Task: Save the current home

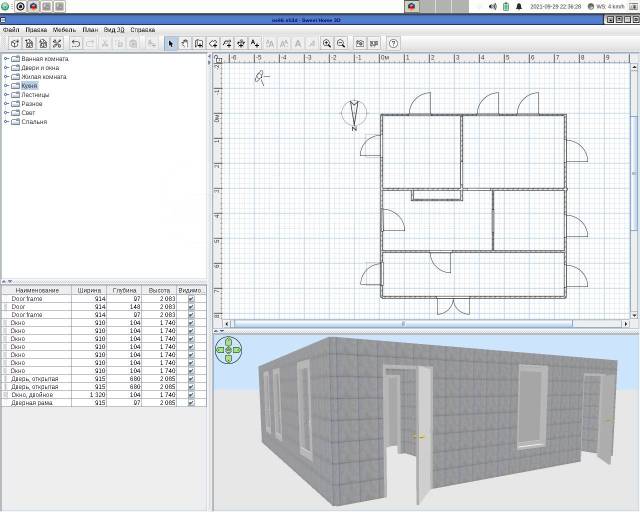Action: [x=43, y=43]
